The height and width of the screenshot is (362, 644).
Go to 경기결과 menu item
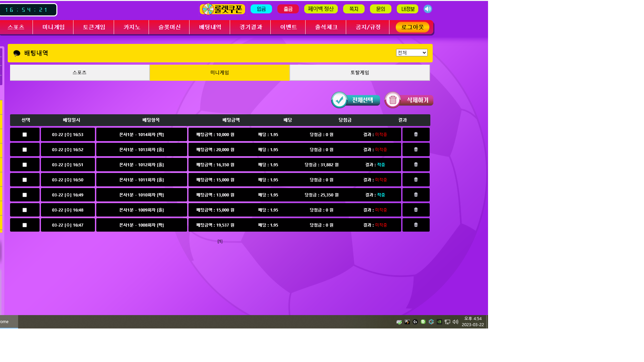click(x=251, y=27)
